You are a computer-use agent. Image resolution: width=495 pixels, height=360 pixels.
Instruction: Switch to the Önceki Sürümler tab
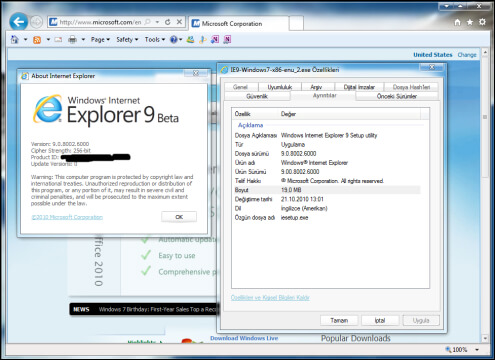coord(397,96)
